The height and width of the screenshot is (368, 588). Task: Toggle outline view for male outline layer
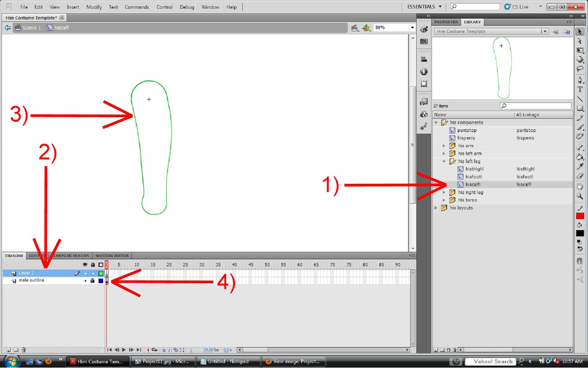point(101,281)
